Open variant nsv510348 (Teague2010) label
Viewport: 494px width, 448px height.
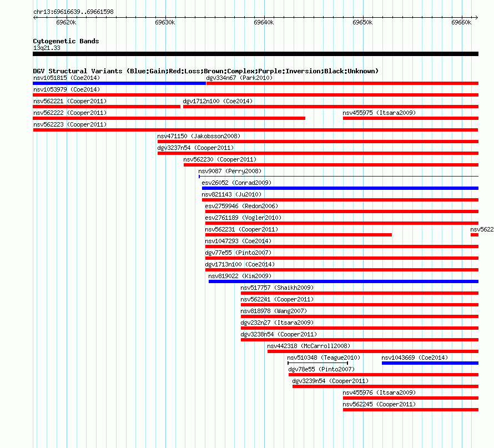pos(324,358)
